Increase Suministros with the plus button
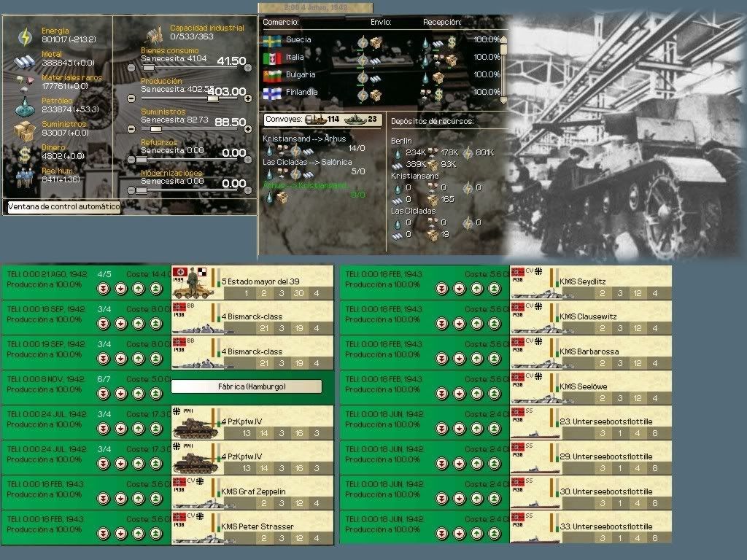This screenshot has height=560, width=747. click(x=248, y=128)
